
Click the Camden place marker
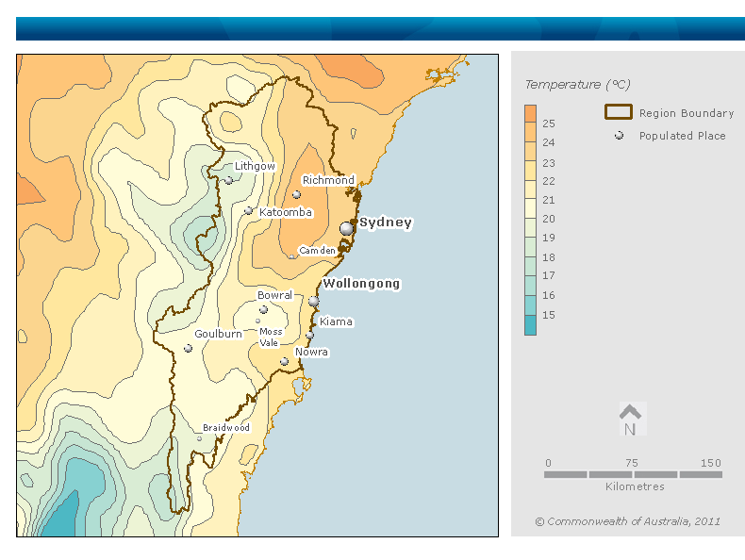(291, 255)
